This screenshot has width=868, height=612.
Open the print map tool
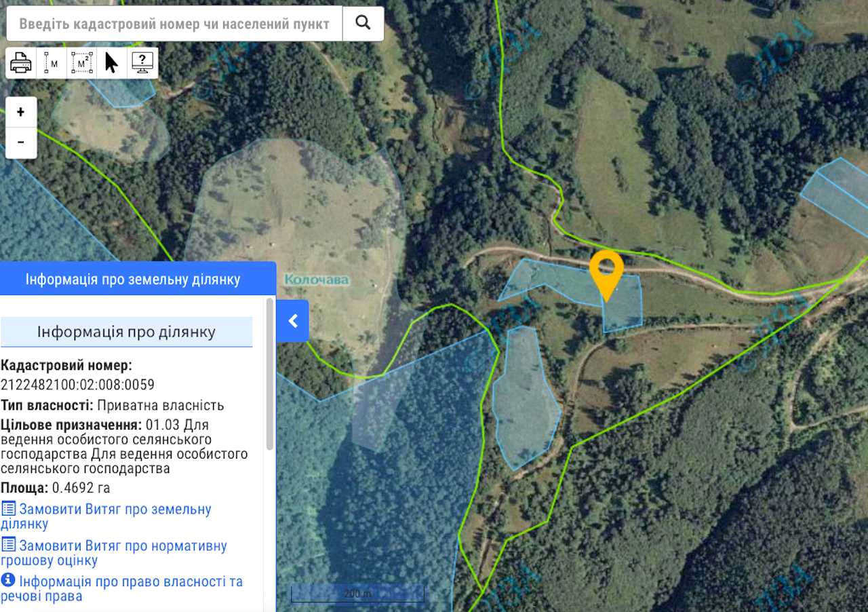(21, 63)
